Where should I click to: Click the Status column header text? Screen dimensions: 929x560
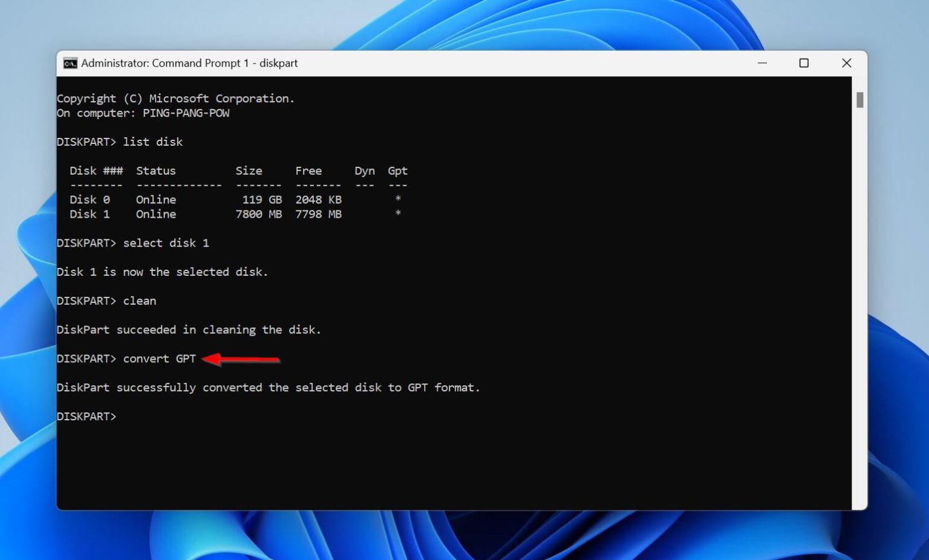(155, 171)
